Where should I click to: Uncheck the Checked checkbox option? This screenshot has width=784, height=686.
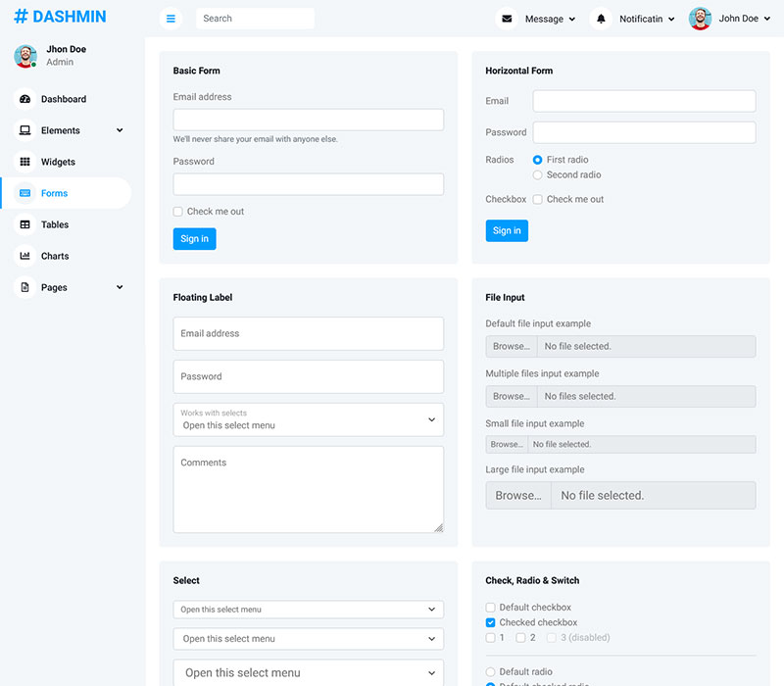491,622
